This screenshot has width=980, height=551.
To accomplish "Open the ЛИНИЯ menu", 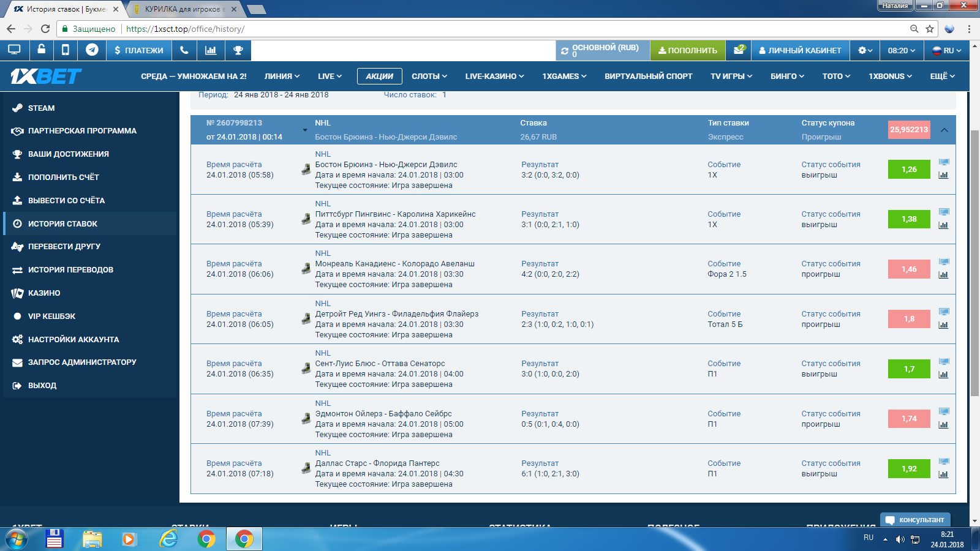I will 282,76.
